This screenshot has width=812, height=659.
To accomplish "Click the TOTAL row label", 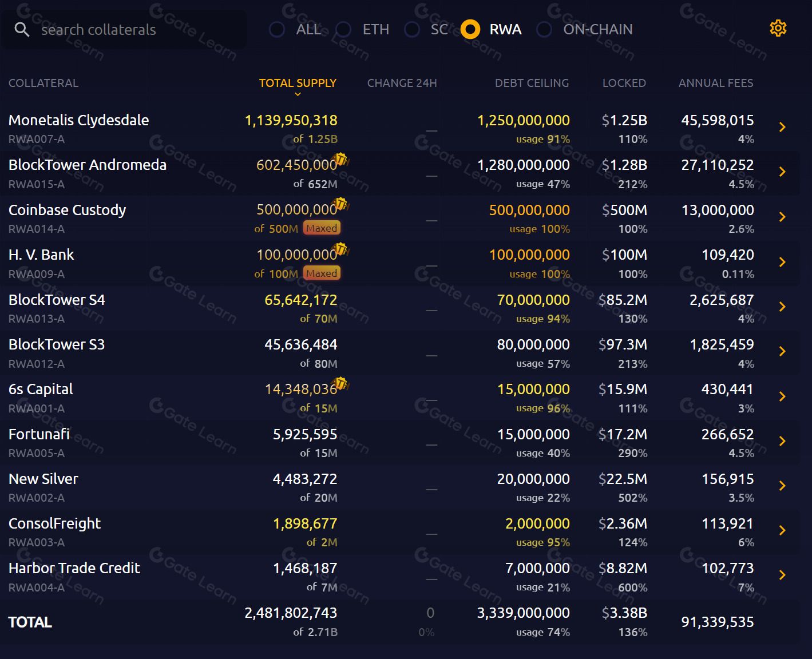I will [x=30, y=622].
